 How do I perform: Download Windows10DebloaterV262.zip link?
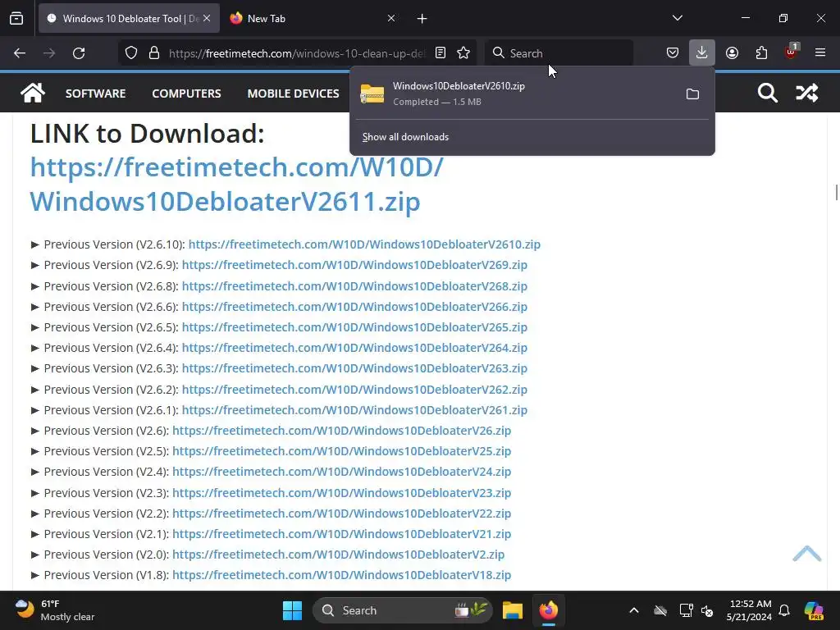[354, 390]
